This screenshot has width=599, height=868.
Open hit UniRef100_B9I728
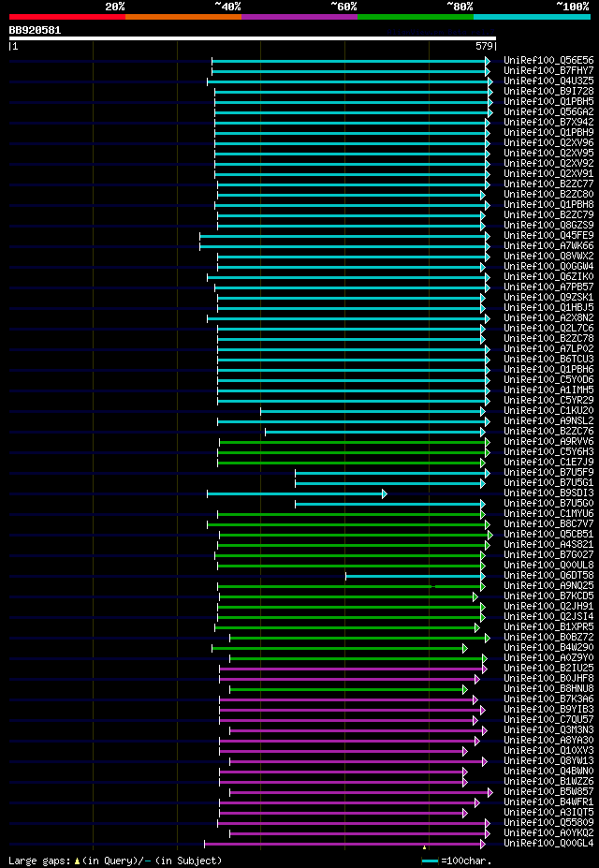coord(548,91)
